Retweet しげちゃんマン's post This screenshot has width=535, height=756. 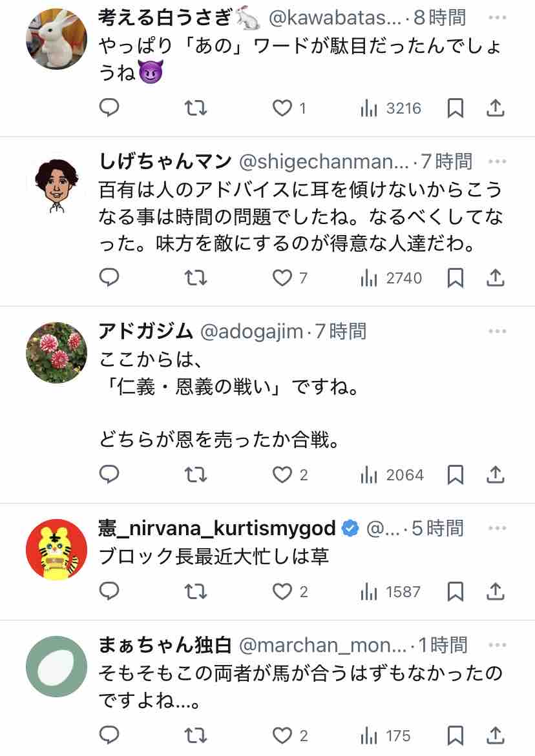click(196, 278)
